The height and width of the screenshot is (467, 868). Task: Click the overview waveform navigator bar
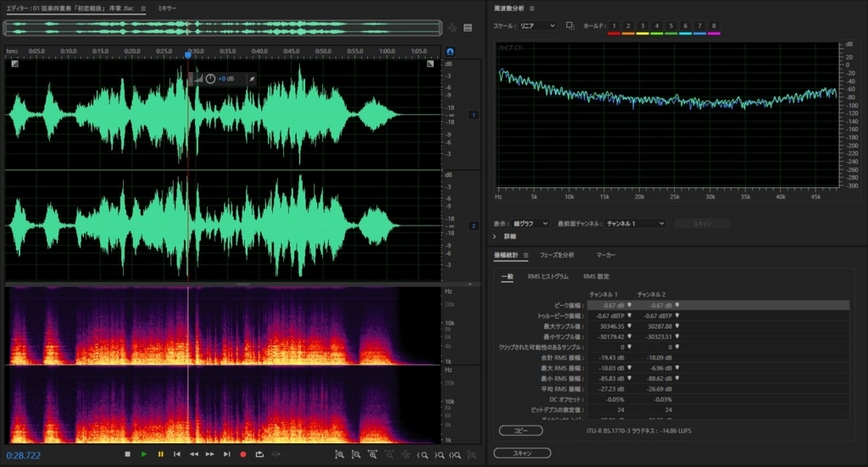pyautogui.click(x=223, y=28)
